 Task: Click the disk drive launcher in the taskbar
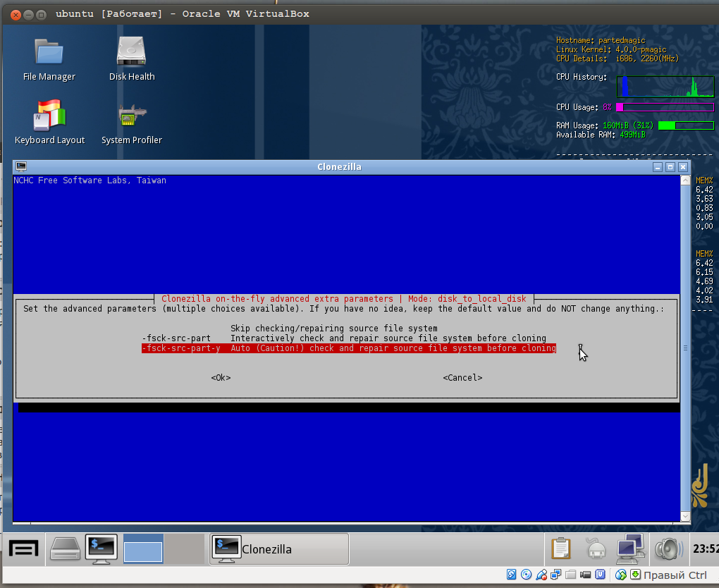64,549
